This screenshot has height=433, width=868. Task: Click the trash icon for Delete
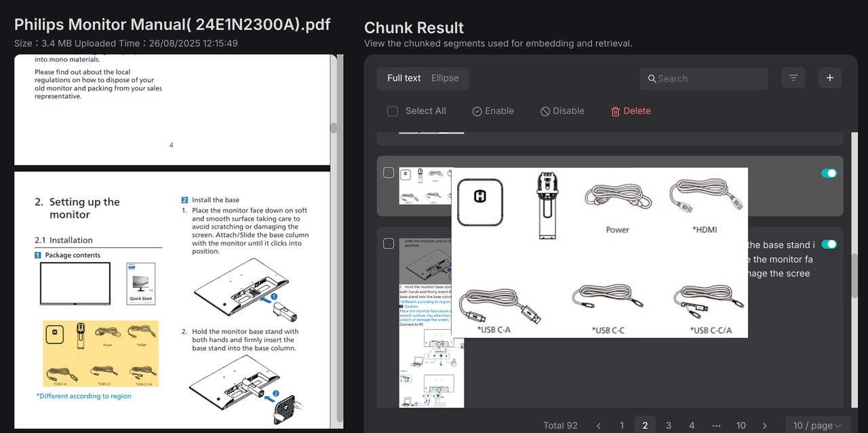616,111
